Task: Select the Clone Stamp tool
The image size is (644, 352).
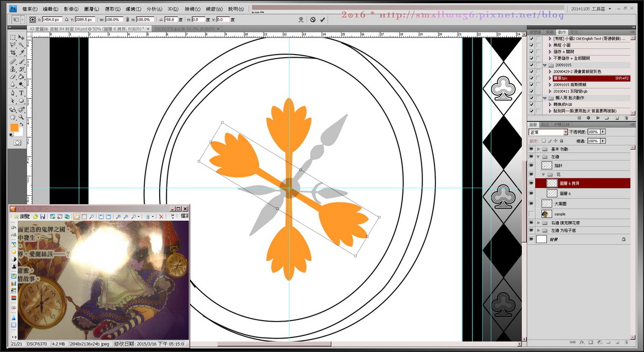Action: 13,69
